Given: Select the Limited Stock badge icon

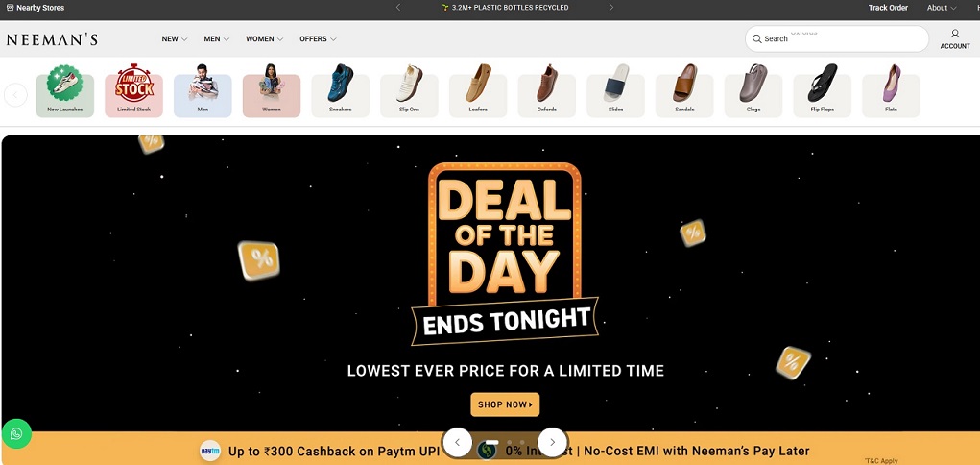Looking at the screenshot, I should pos(133,90).
